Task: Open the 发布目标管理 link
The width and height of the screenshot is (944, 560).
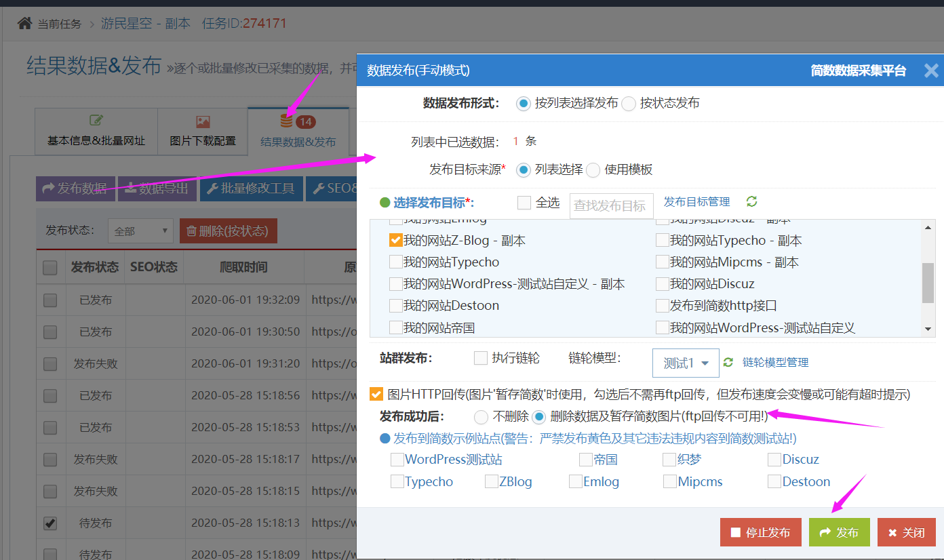Action: pyautogui.click(x=696, y=201)
